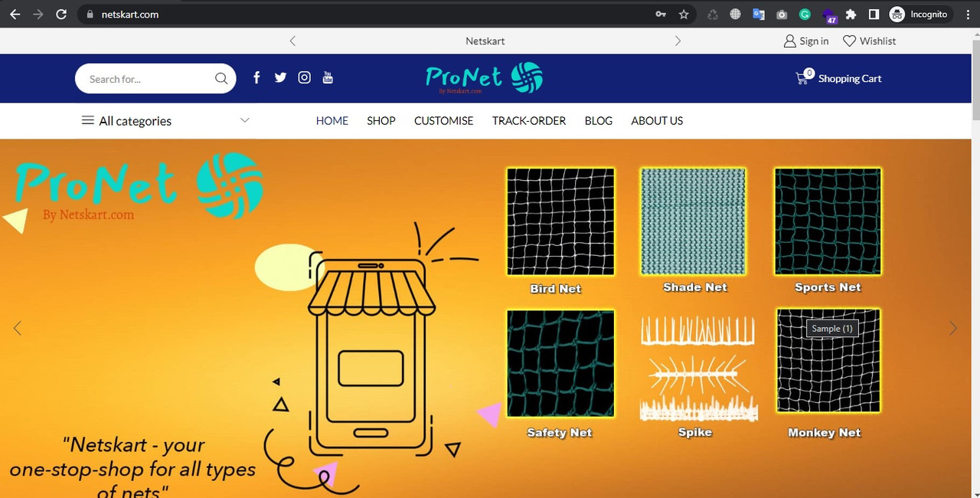Select the Bird Net thumbnail
Screen dimensions: 980x498
(x=560, y=221)
